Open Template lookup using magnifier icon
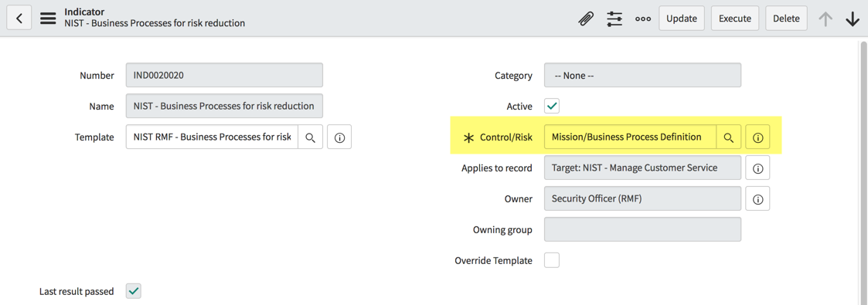Viewport: 868px width, 305px height. 311,137
